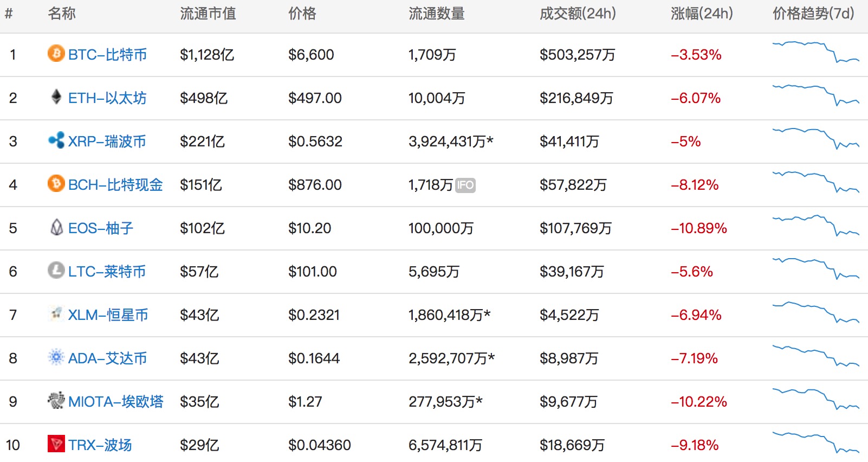View TRX 7-day price trend chart
Viewport: 868px width, 462px height.
pyautogui.click(x=816, y=442)
